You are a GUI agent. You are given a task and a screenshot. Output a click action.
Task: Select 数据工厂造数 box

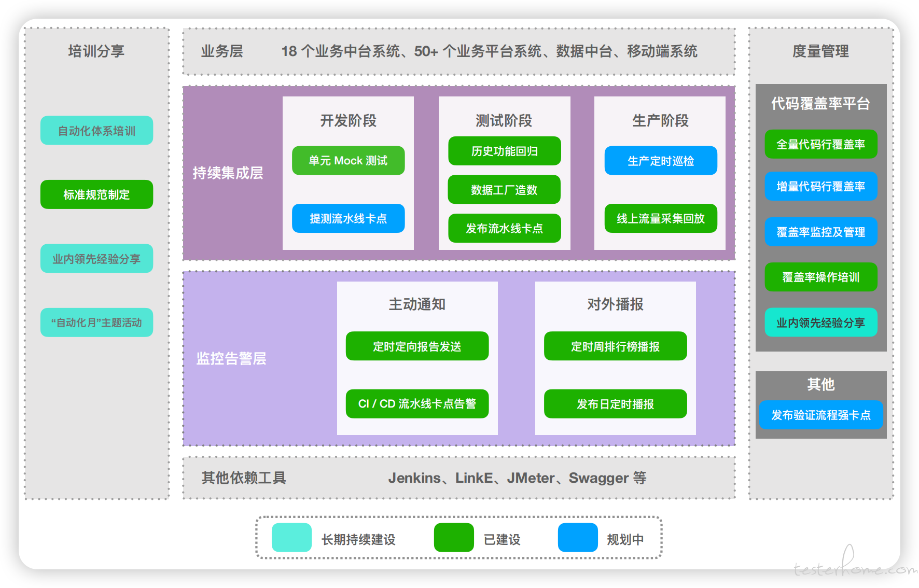505,190
